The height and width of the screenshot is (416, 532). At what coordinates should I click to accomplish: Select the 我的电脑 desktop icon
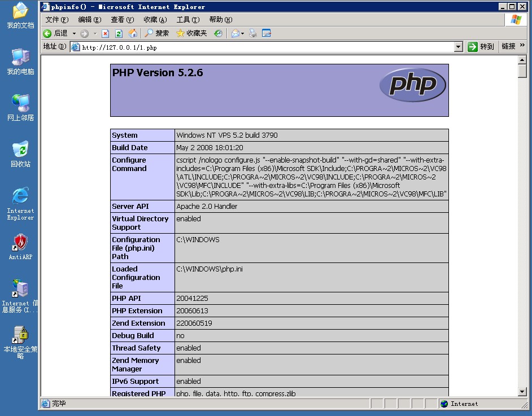[x=20, y=62]
